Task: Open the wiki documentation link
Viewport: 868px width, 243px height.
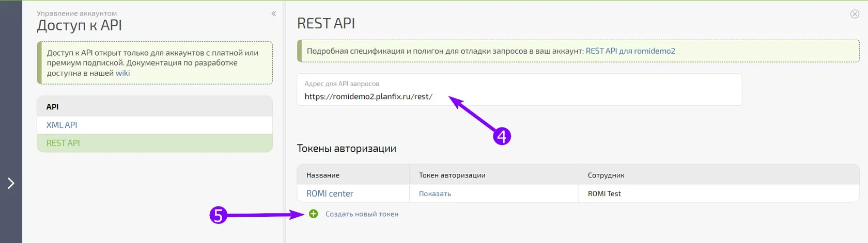Action: point(122,73)
